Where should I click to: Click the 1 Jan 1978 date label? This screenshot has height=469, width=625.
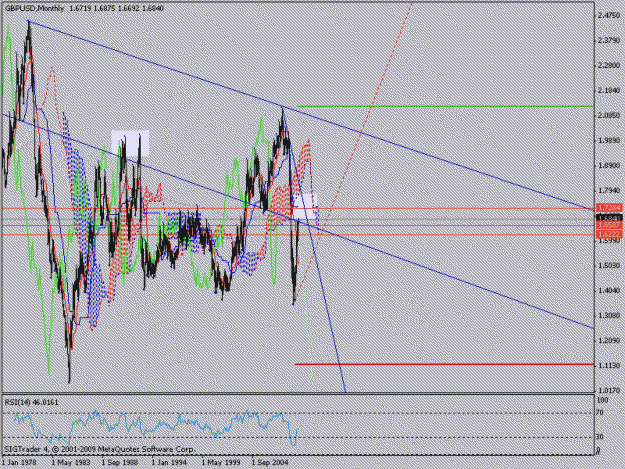[19, 463]
